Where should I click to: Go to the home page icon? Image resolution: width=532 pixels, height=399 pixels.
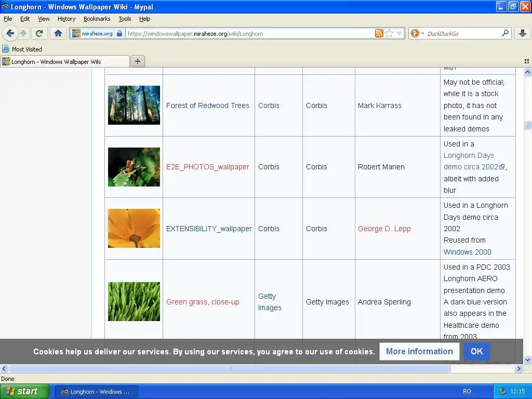click(58, 33)
